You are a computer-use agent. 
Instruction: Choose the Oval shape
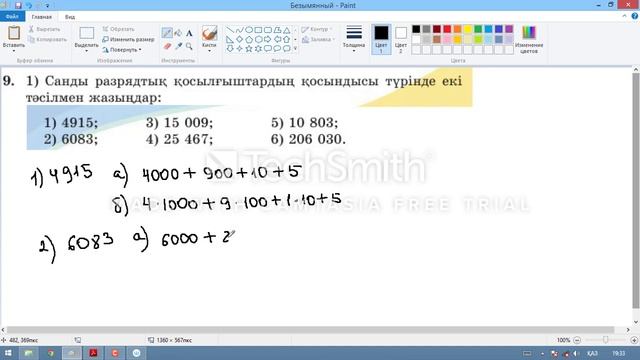click(249, 30)
